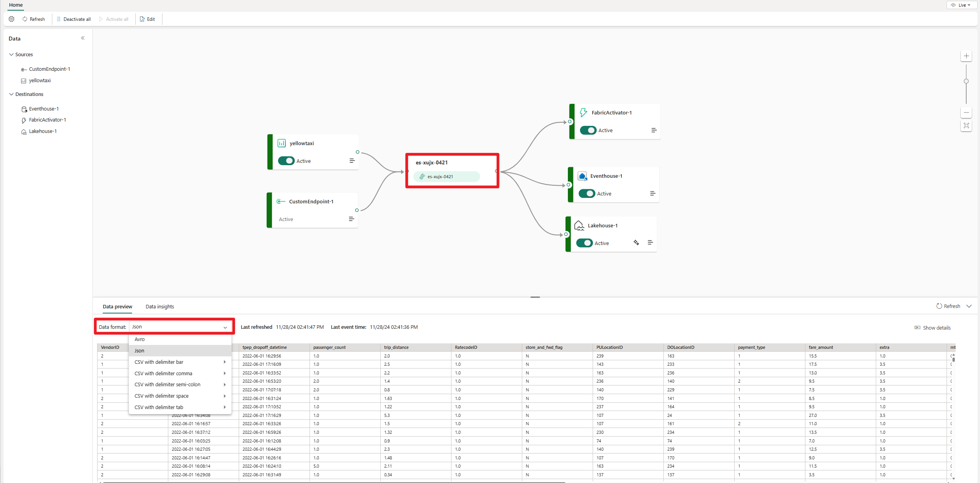Click the canvas zoom slider handle
980x483 pixels.
coord(966,81)
